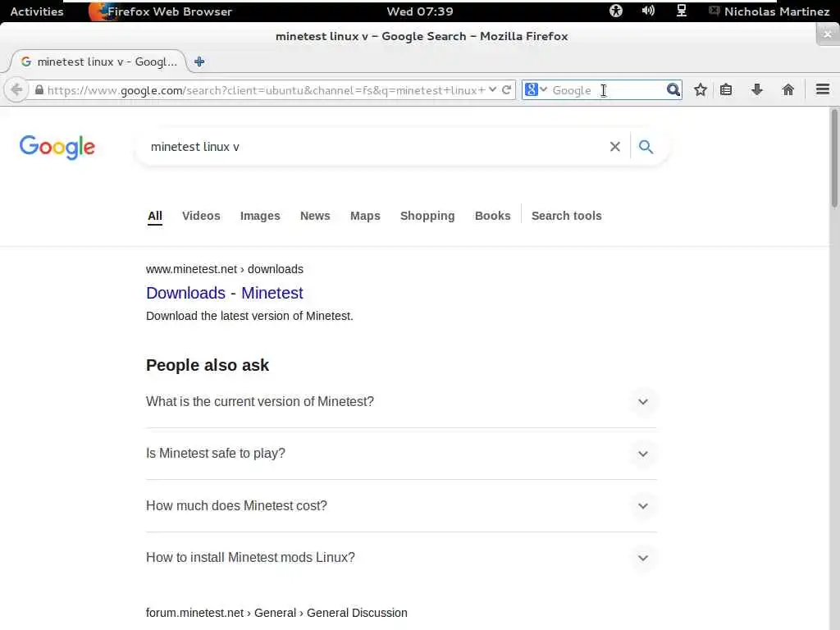This screenshot has height=630, width=840.
Task: Bookmark this page with the star icon
Action: pyautogui.click(x=701, y=89)
